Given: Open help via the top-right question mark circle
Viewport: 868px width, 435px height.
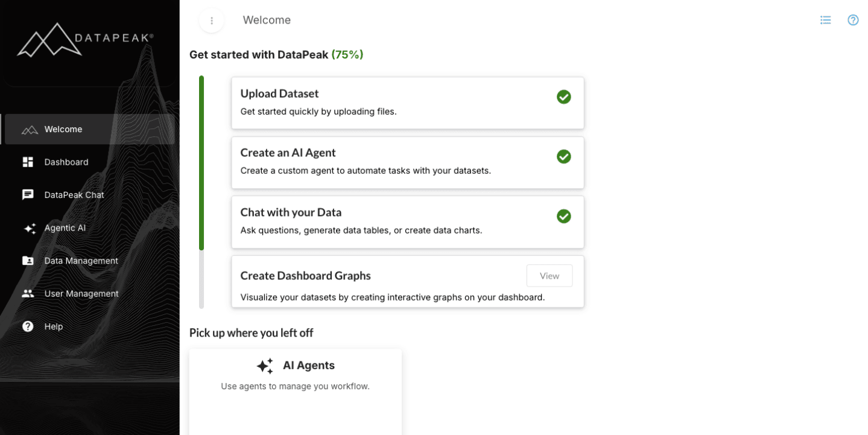Looking at the screenshot, I should coord(853,20).
